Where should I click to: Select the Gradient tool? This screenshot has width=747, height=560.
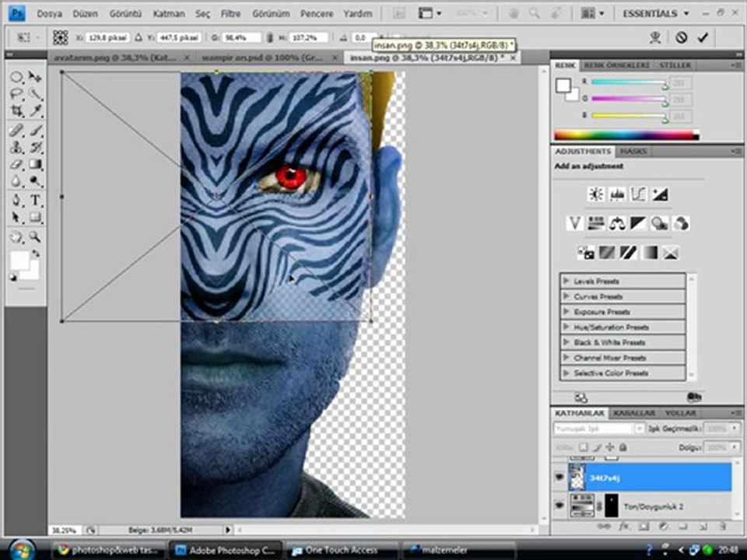35,164
